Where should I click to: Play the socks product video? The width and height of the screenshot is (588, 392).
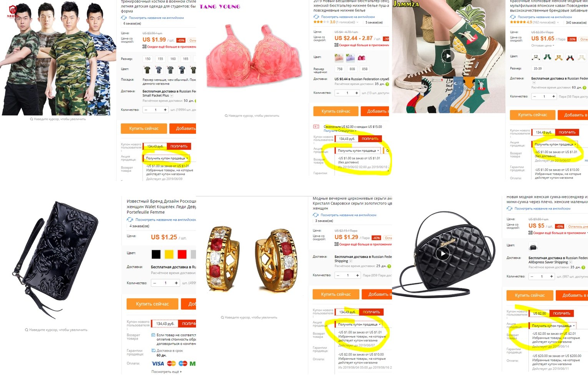tap(448, 55)
